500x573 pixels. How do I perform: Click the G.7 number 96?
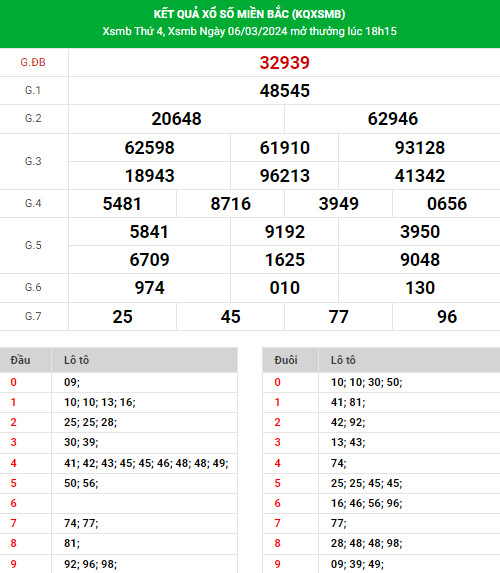tap(447, 317)
